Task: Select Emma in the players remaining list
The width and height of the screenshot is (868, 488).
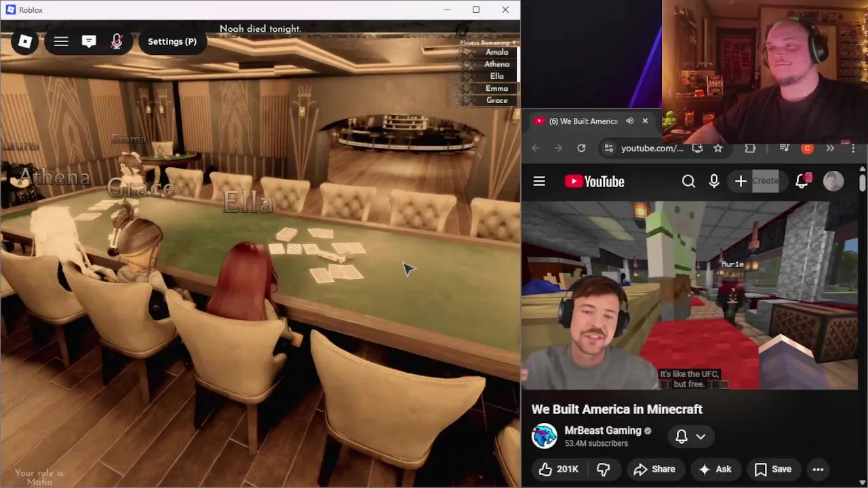Action: coord(496,88)
